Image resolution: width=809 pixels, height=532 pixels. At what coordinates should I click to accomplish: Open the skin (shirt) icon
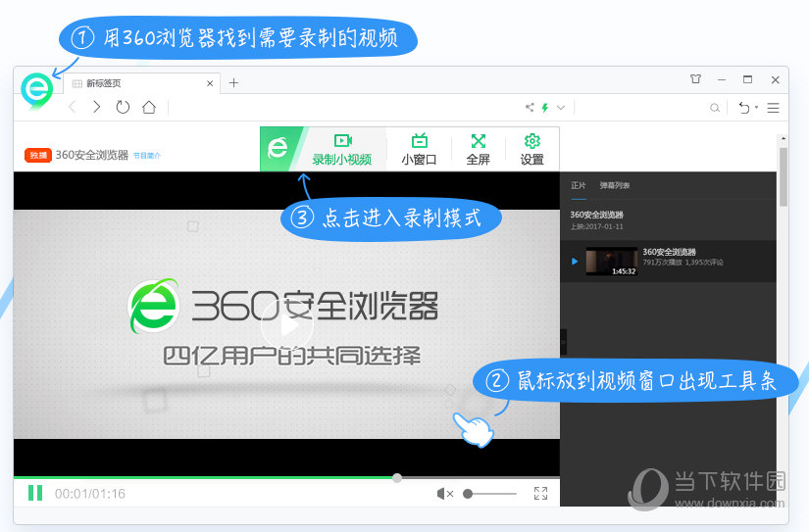click(695, 79)
